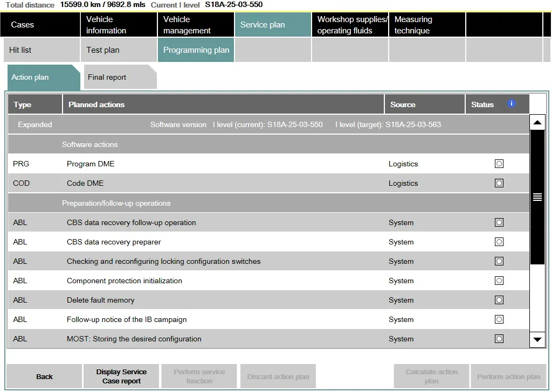552x392 pixels.
Task: Select the Program DME action row text
Action: [91, 164]
